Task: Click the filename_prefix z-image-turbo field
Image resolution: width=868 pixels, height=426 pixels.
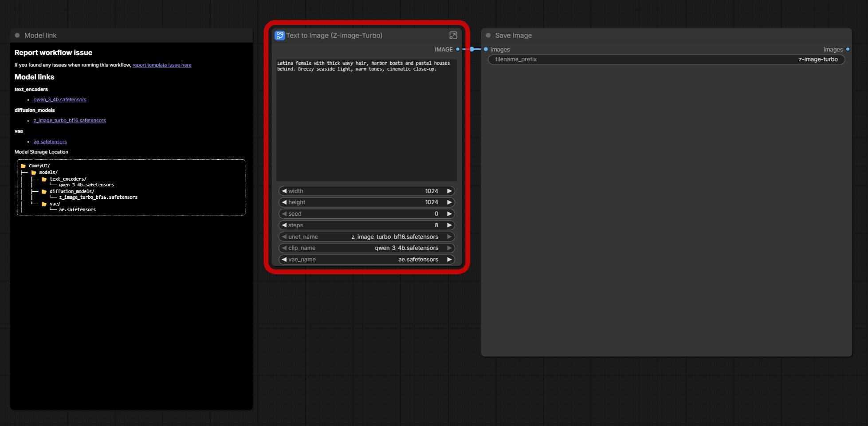Action: (666, 59)
